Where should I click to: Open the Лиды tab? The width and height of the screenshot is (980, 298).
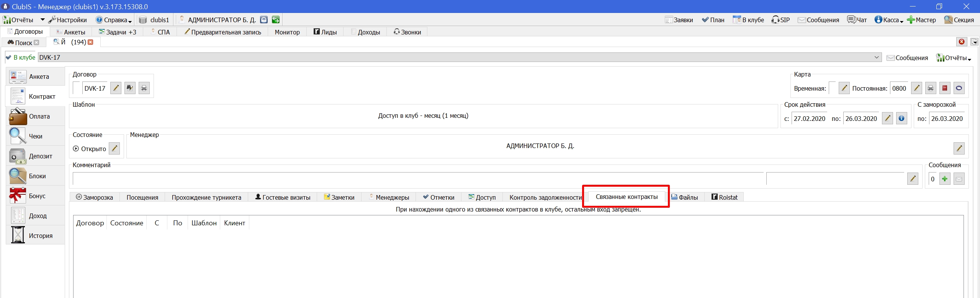click(325, 32)
